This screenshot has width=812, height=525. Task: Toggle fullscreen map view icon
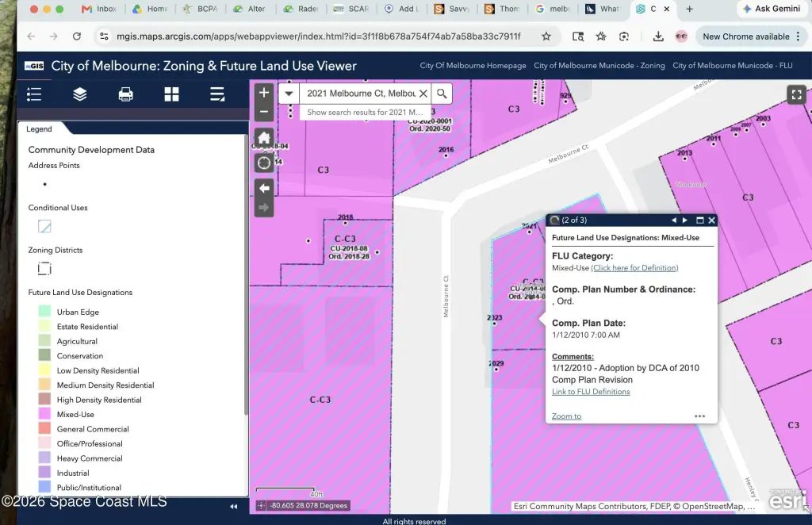[x=796, y=94]
